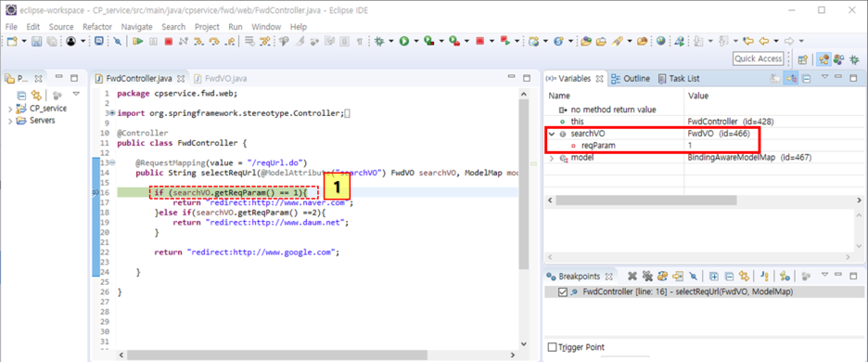Viewport: 868px width, 362px height.
Task: Click the Save icon in toolbar
Action: (x=36, y=41)
